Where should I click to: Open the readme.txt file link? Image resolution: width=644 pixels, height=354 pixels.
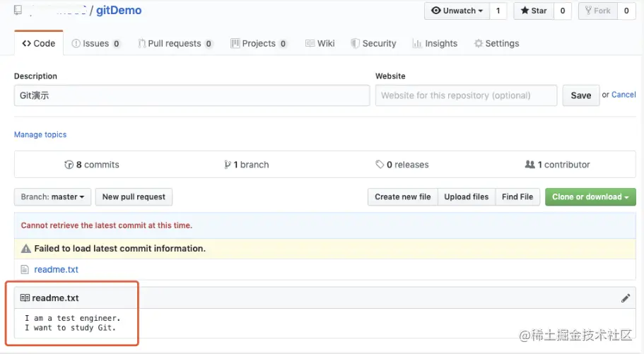57,269
